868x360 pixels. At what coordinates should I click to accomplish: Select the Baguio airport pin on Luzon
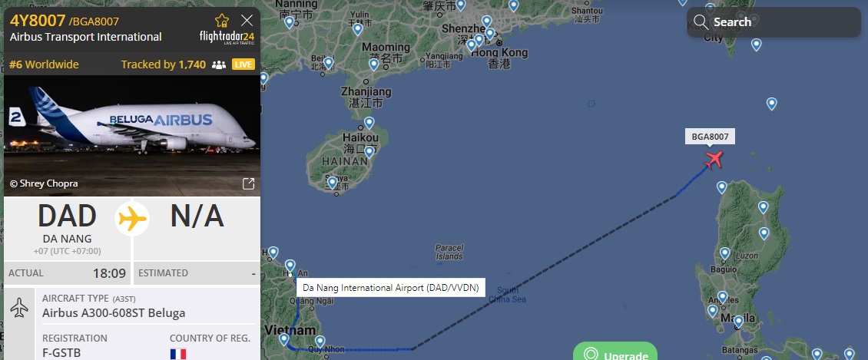725,253
